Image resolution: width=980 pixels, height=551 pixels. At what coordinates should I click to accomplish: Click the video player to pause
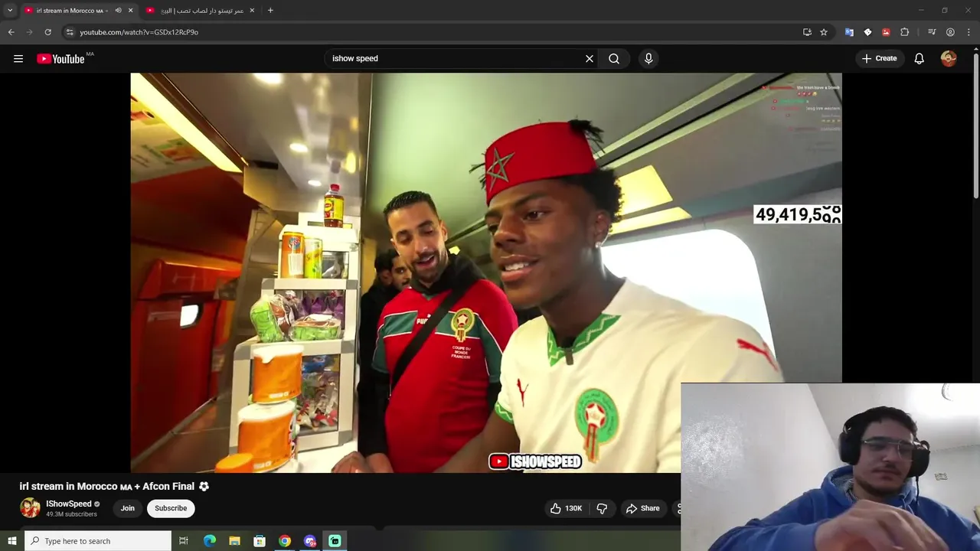click(486, 272)
